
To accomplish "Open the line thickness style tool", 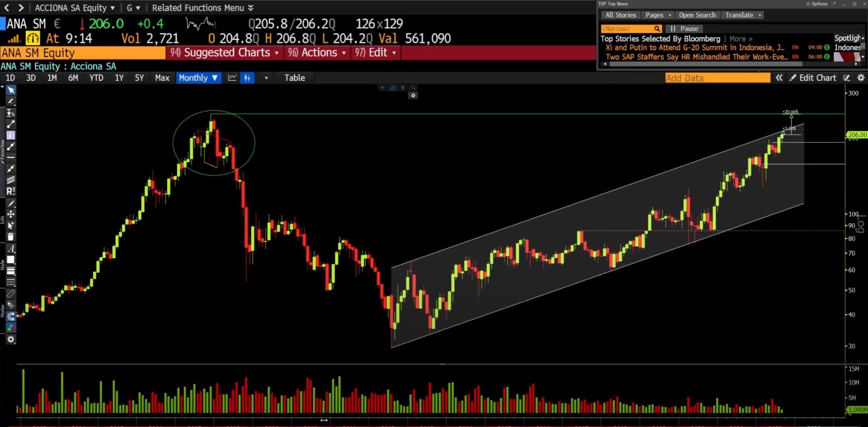I will point(11,271).
